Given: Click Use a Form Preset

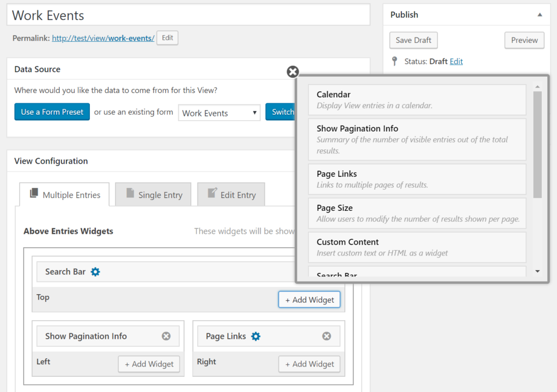Looking at the screenshot, I should [x=52, y=111].
